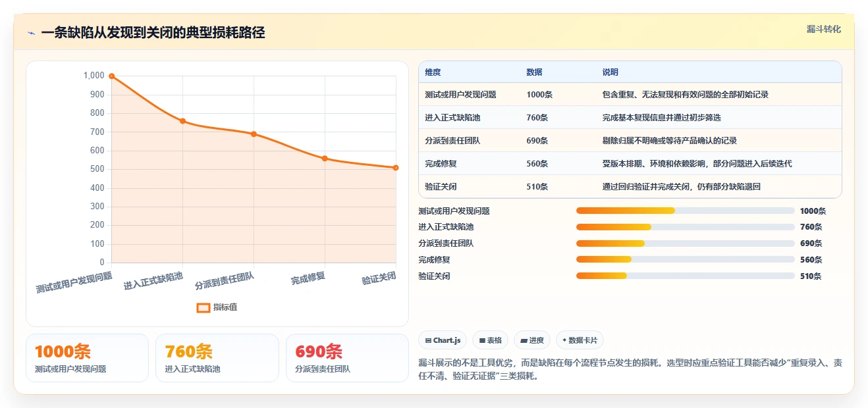Click the progress bar for 完成修复
Image resolution: width=868 pixels, height=408 pixels.
point(686,259)
